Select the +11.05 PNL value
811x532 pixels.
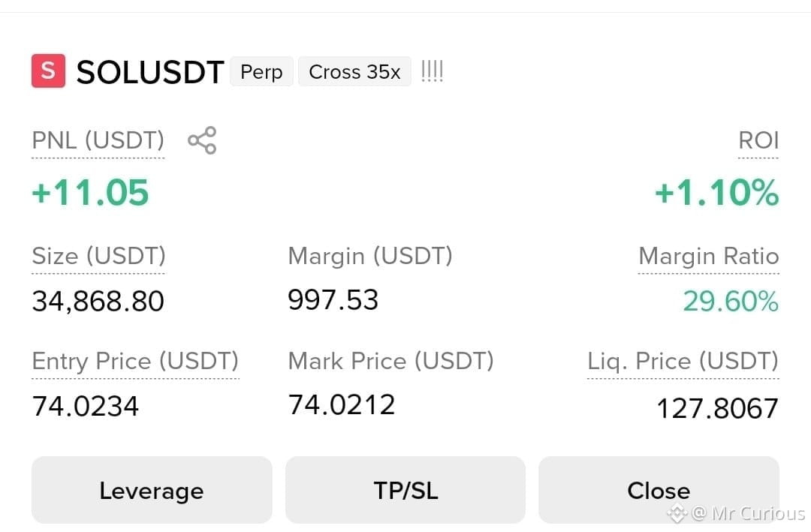click(91, 192)
